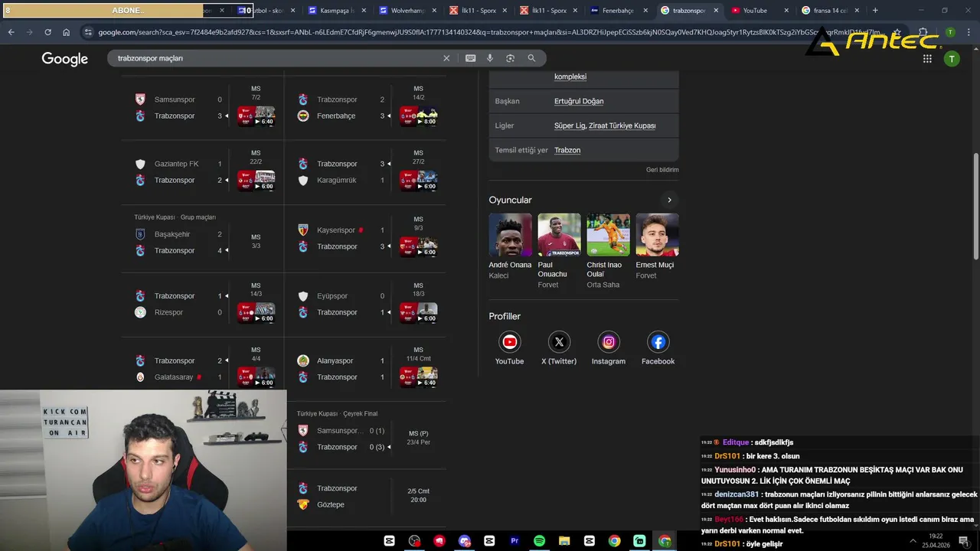
Task: Play Trabzonspor vs Galatasaray highlights video
Action: coord(256,377)
